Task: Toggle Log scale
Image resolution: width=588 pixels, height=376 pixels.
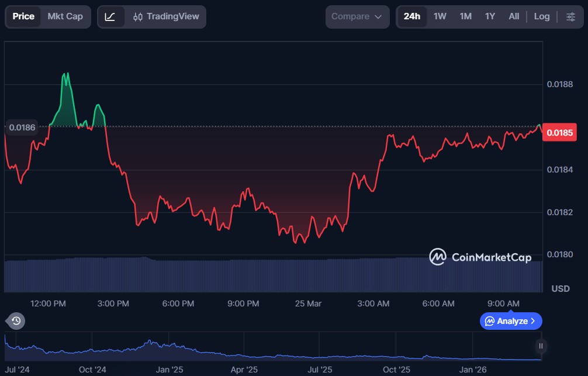Action: (542, 16)
